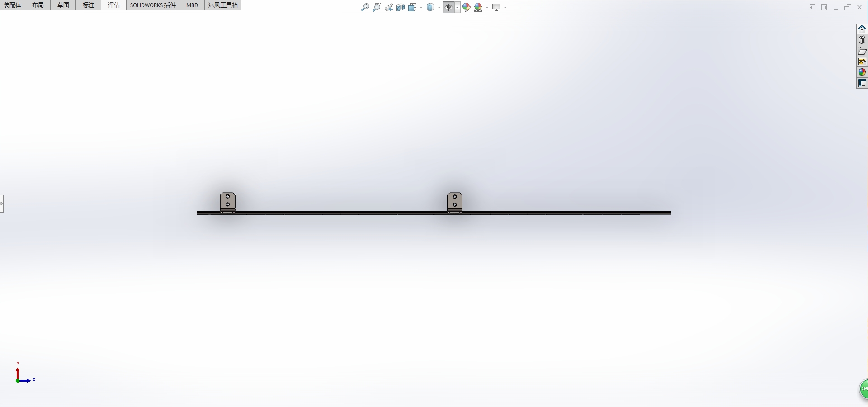Open the View Settings dropdown arrow
This screenshot has width=868, height=407.
(505, 7)
